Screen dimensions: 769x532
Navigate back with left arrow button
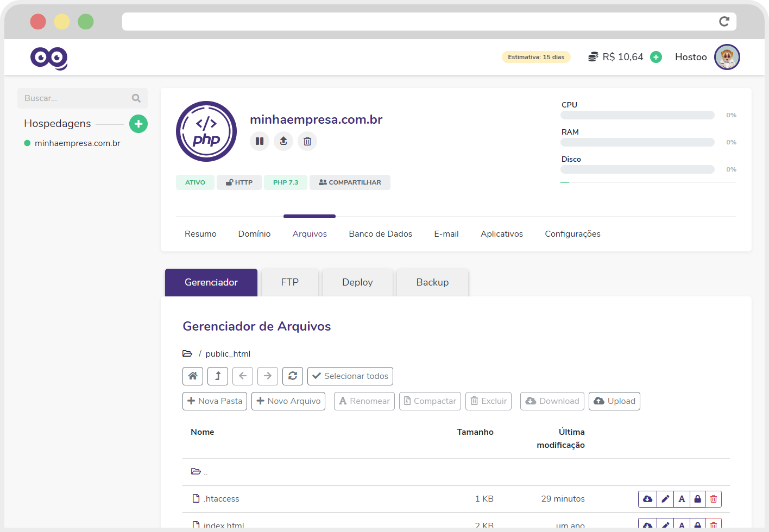(x=243, y=376)
